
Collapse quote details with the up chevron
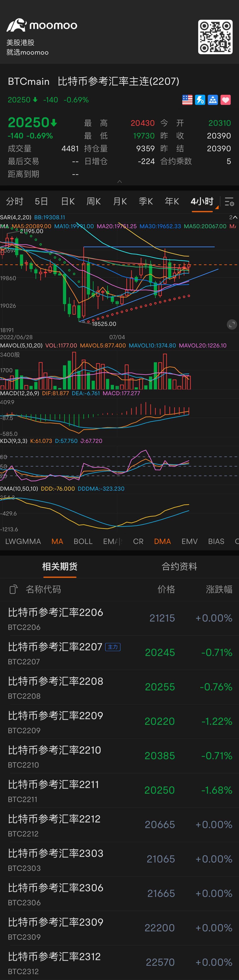pyautogui.click(x=119, y=181)
